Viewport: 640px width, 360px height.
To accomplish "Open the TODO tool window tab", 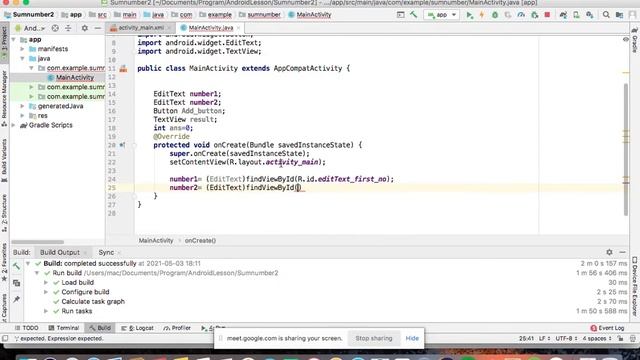I will pos(27,328).
